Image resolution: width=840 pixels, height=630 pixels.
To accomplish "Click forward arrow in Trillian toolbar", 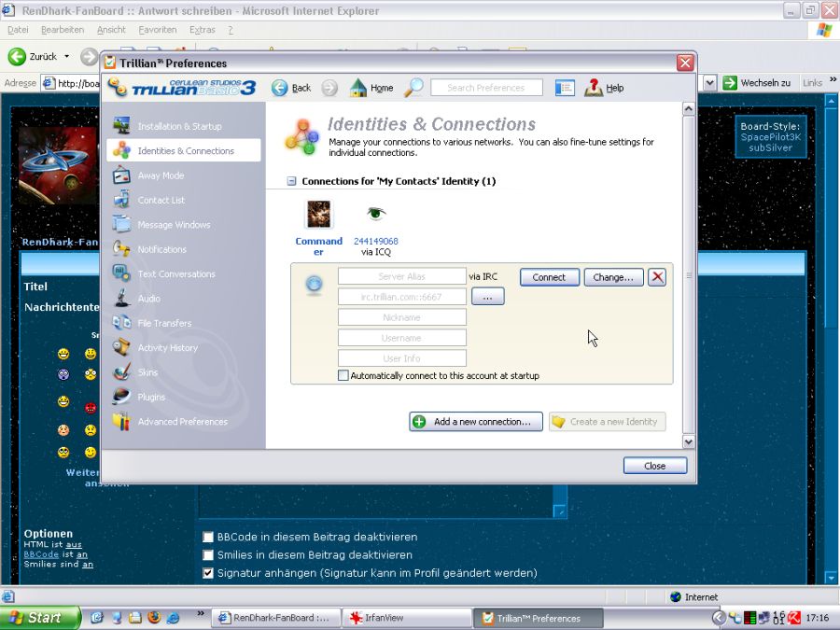I will [x=329, y=88].
